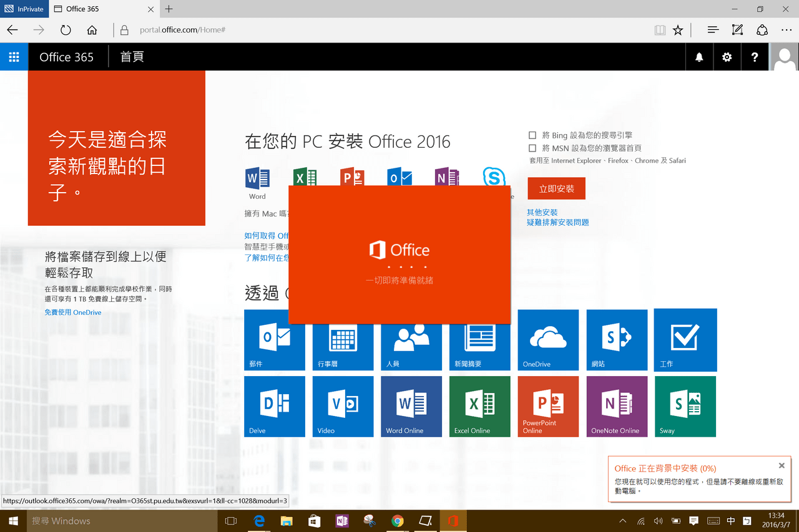Open Office 365 settings gear

[727, 57]
